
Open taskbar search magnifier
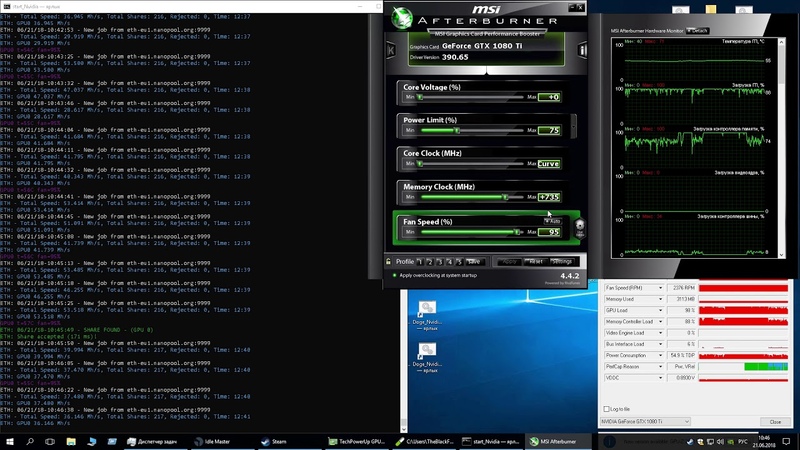(30, 441)
